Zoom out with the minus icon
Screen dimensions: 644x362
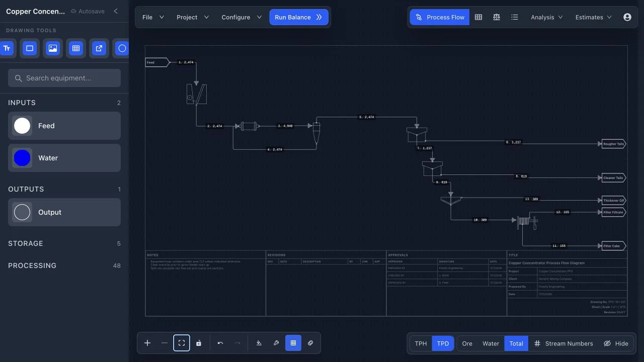165,343
